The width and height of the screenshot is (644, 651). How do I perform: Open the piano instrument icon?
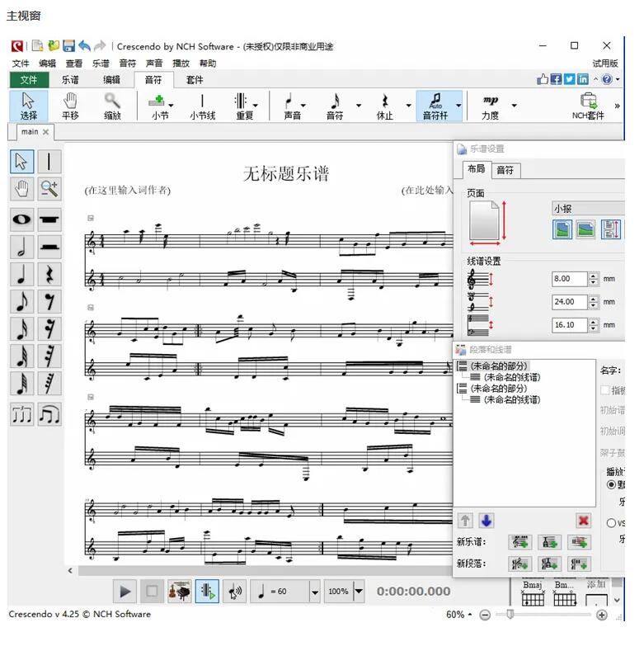[x=179, y=591]
